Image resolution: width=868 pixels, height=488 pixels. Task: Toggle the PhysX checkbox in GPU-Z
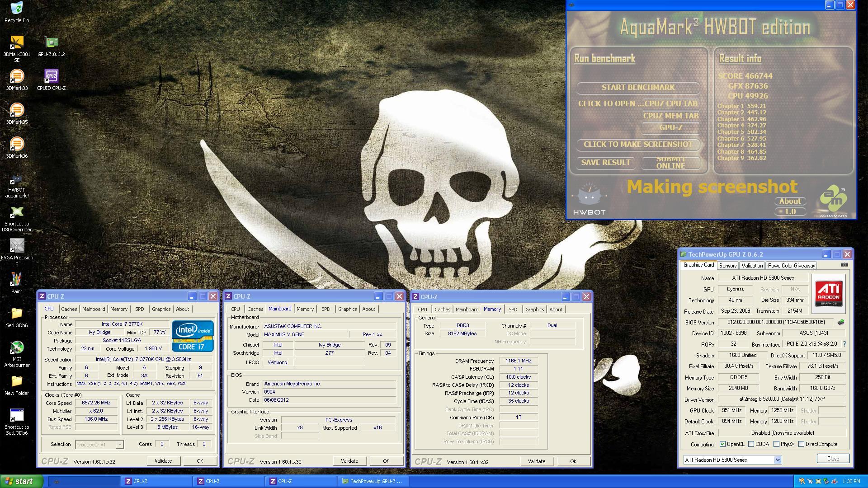[x=776, y=444]
